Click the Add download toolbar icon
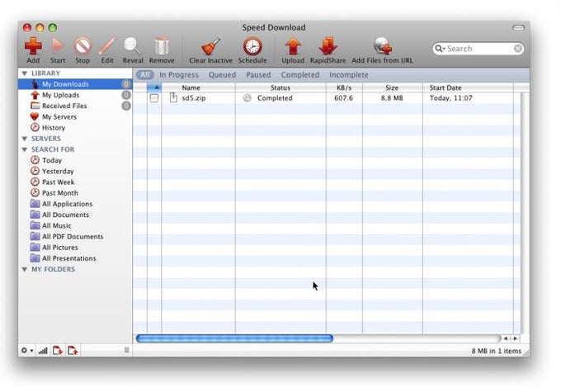Image resolution: width=561 pixels, height=392 pixels. click(x=33, y=46)
